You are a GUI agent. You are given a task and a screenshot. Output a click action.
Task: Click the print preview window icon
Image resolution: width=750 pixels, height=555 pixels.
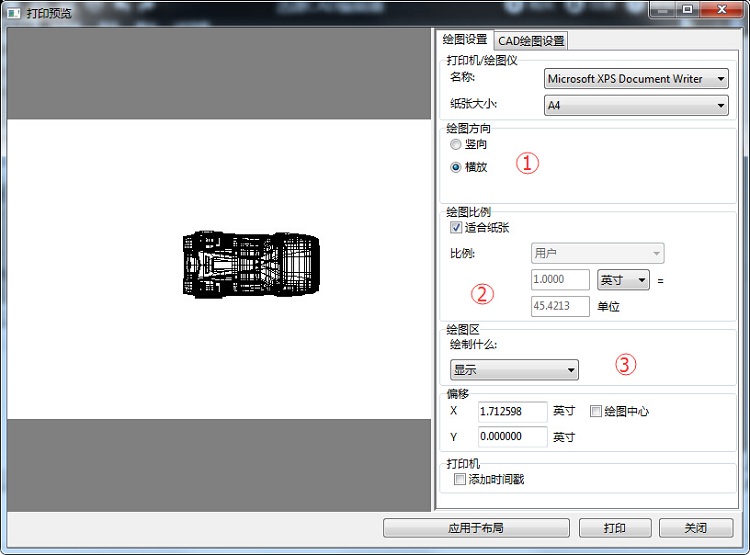[x=13, y=13]
